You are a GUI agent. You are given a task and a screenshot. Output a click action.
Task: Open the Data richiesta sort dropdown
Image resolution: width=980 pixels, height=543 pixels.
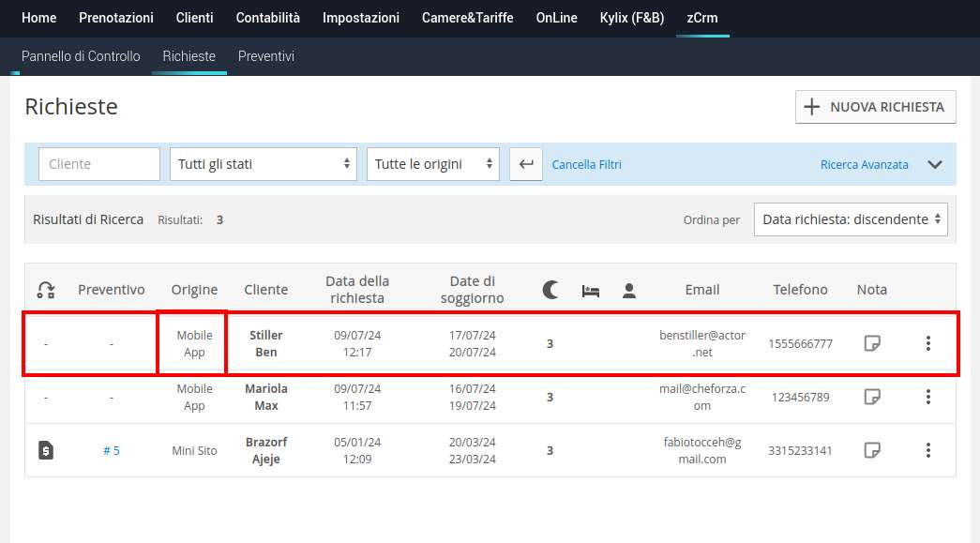pos(851,219)
